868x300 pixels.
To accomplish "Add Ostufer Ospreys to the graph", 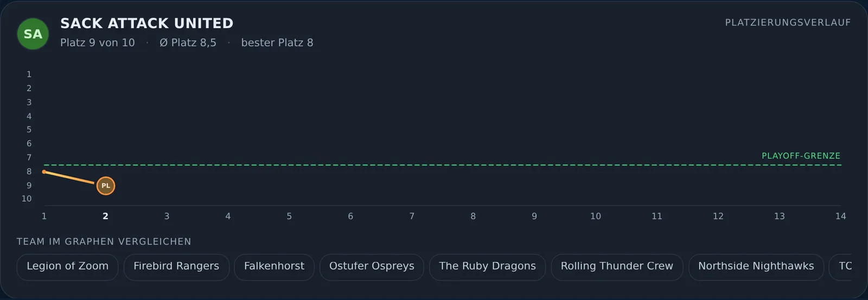I will [x=372, y=267].
